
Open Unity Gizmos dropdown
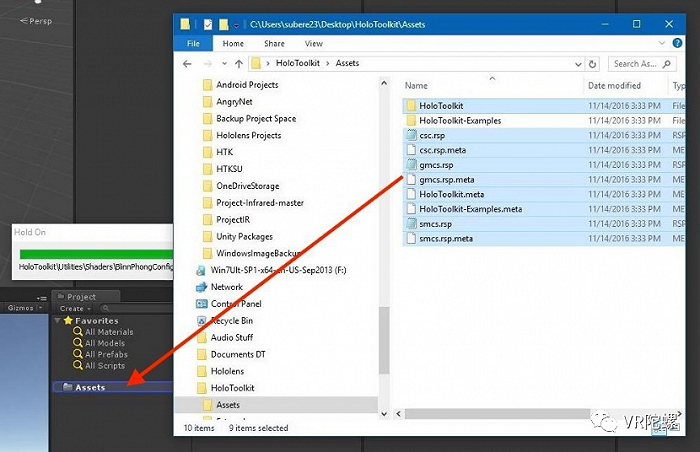(25, 308)
